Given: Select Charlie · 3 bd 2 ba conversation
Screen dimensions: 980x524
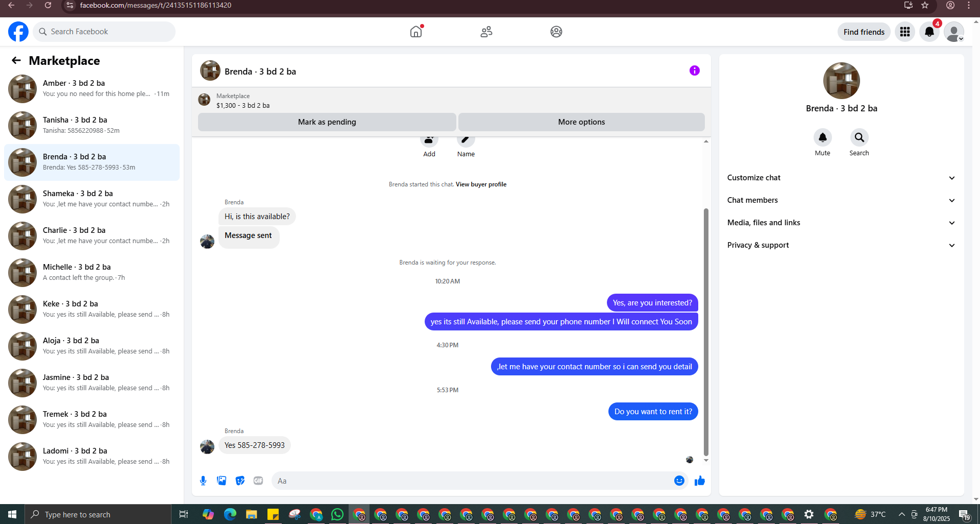Looking at the screenshot, I should point(92,236).
